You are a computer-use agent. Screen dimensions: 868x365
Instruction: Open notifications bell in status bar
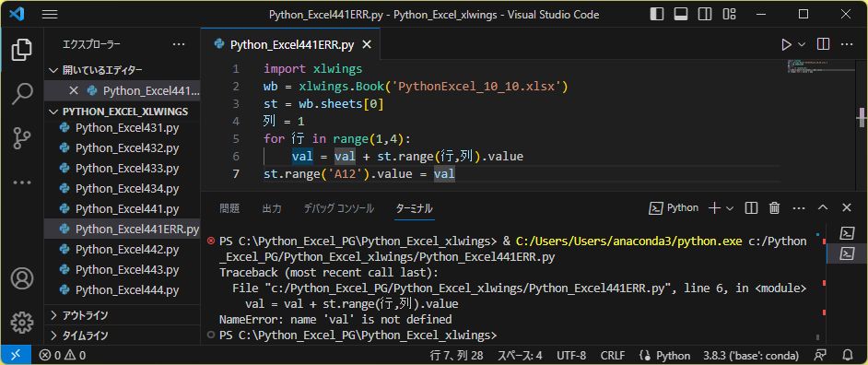(848, 355)
